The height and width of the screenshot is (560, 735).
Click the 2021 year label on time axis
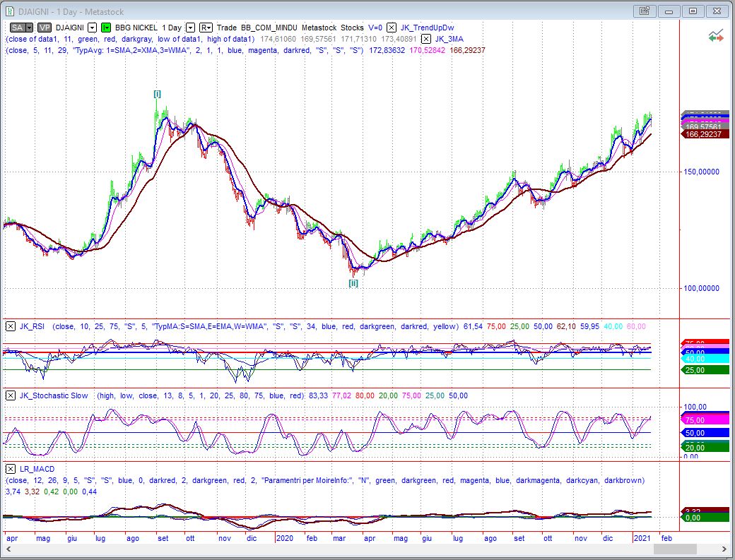(642, 538)
